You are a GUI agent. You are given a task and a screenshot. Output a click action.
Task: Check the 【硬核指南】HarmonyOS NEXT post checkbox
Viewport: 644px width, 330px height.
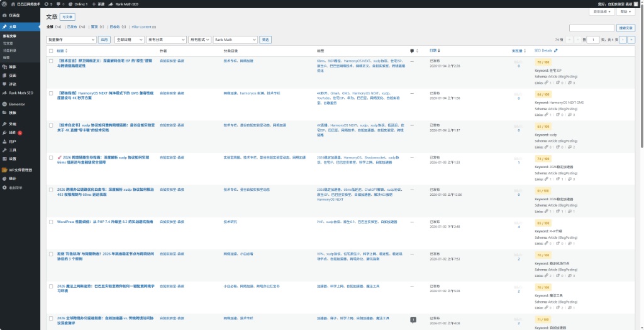click(x=51, y=93)
